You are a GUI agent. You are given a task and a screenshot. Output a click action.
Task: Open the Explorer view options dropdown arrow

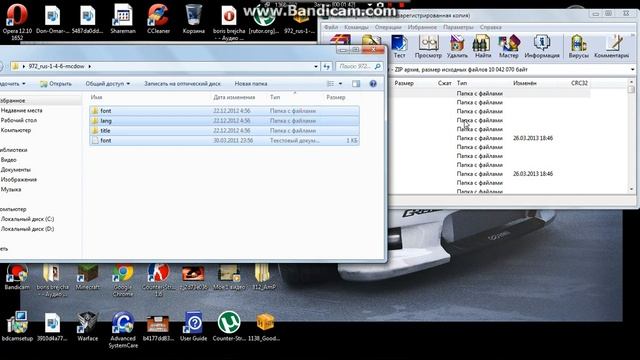click(x=340, y=84)
